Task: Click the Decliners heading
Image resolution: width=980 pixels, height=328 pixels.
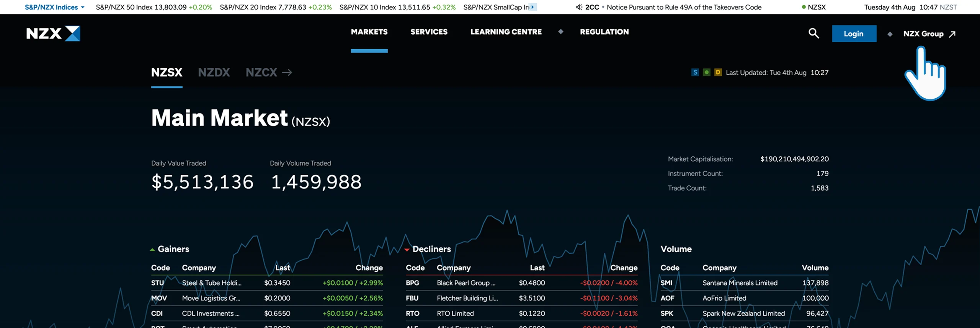Action: point(432,249)
